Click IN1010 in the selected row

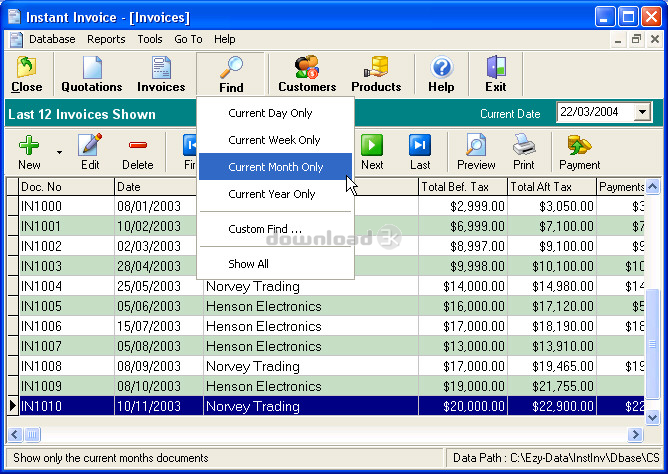tap(41, 406)
